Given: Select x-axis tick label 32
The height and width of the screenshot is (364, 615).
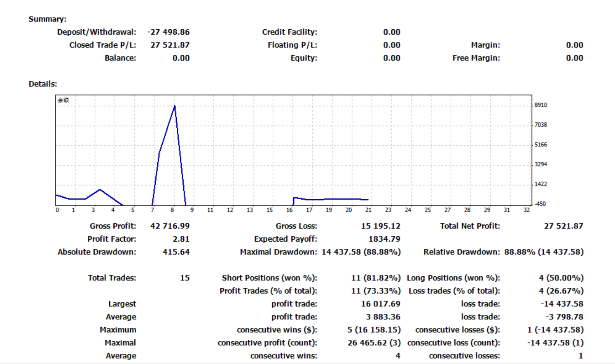Looking at the screenshot, I should (526, 210).
